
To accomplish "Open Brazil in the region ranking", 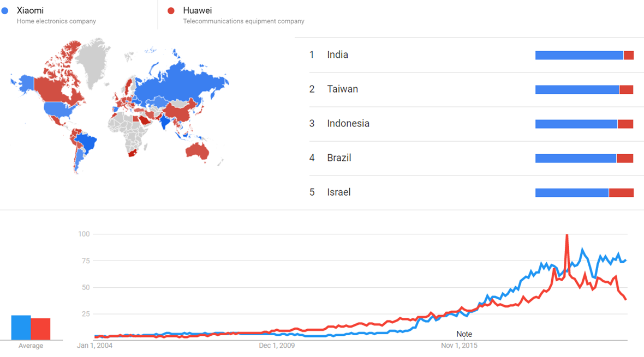I will pos(339,158).
